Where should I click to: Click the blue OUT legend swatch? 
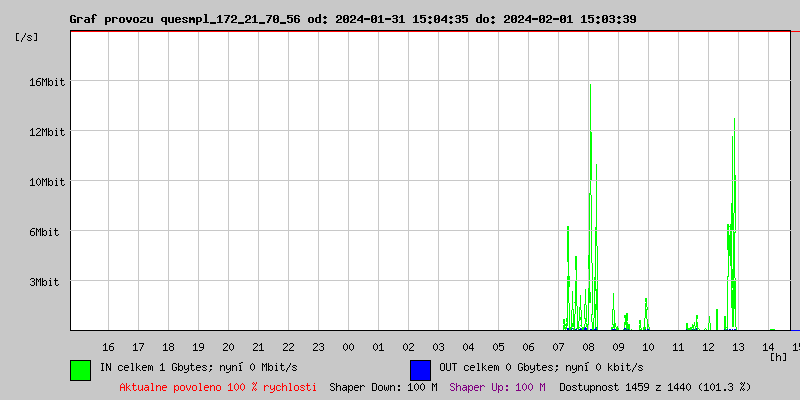coord(420,369)
